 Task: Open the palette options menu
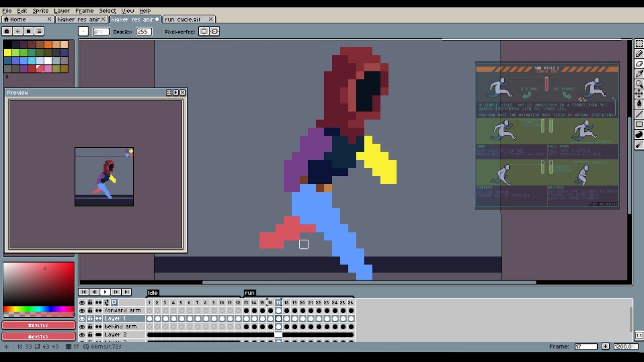pos(39,31)
